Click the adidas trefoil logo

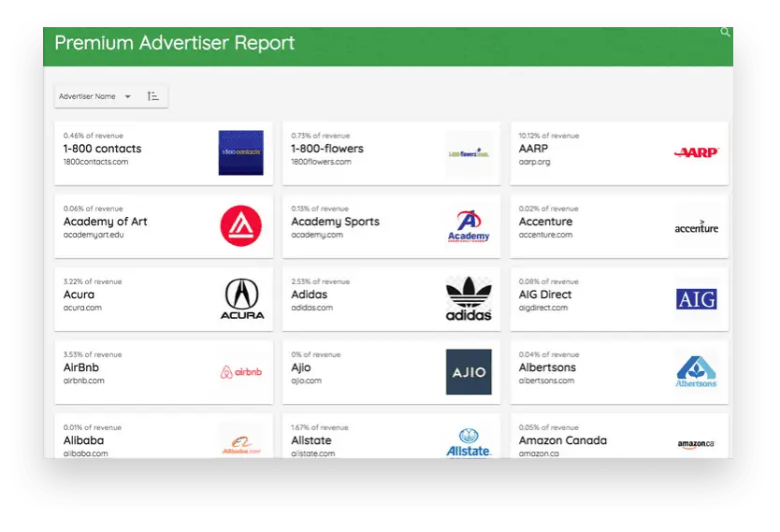tap(469, 299)
